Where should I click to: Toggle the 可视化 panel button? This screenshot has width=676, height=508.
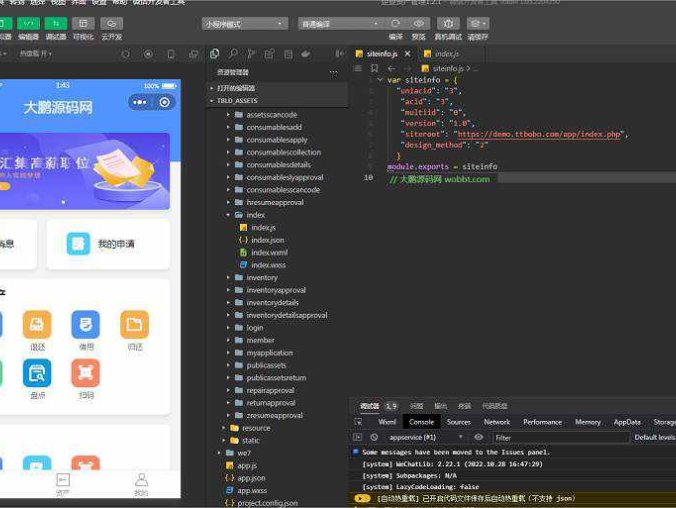(x=83, y=23)
